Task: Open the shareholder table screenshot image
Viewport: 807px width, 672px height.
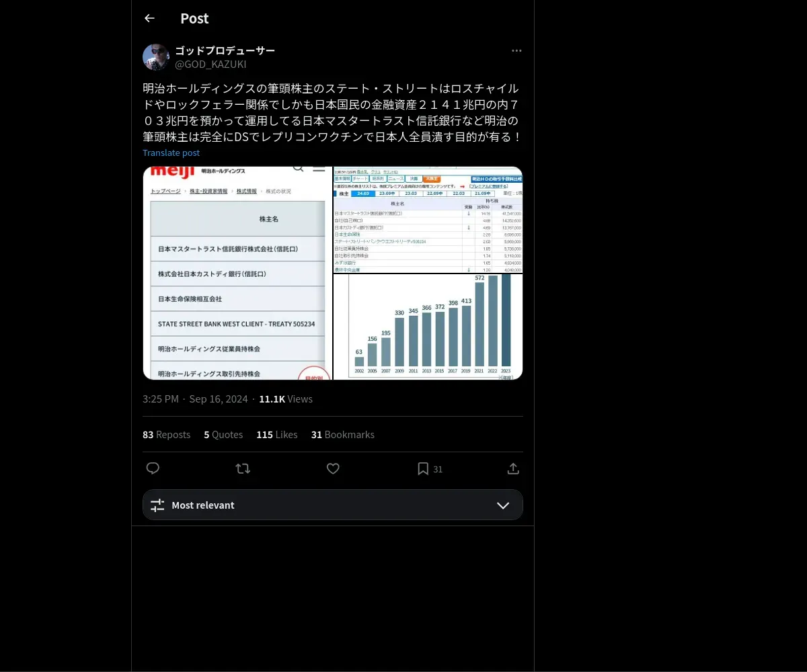Action: coord(428,220)
